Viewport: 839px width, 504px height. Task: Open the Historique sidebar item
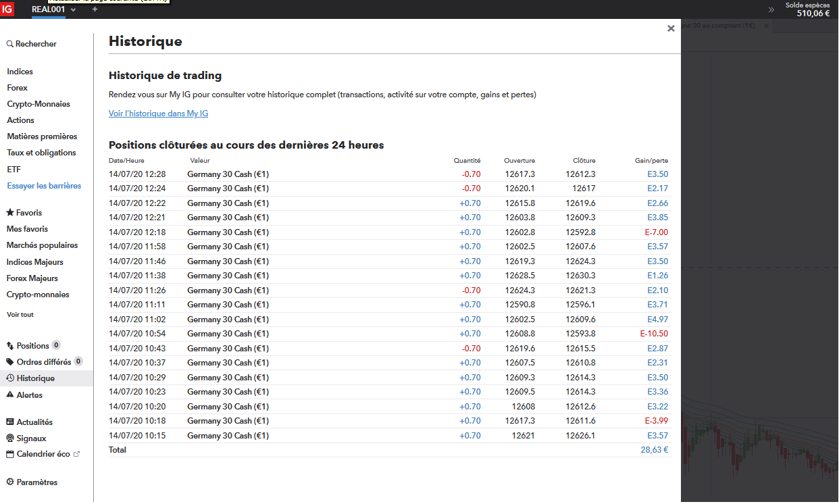point(35,378)
